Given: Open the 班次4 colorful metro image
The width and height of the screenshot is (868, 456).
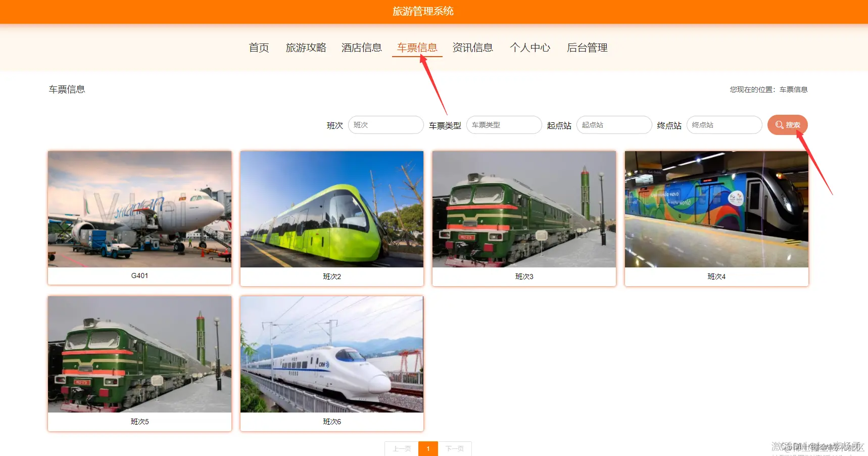Looking at the screenshot, I should (716, 209).
